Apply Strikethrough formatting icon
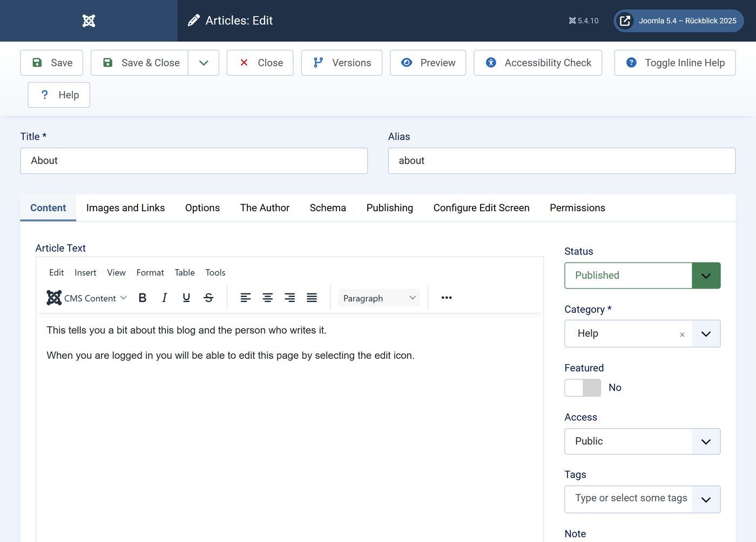 [208, 298]
